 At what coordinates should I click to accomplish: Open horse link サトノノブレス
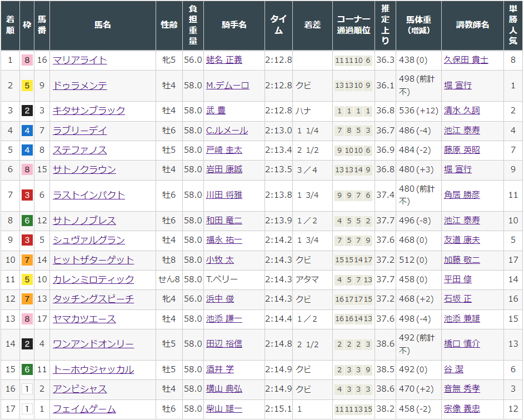pos(84,221)
